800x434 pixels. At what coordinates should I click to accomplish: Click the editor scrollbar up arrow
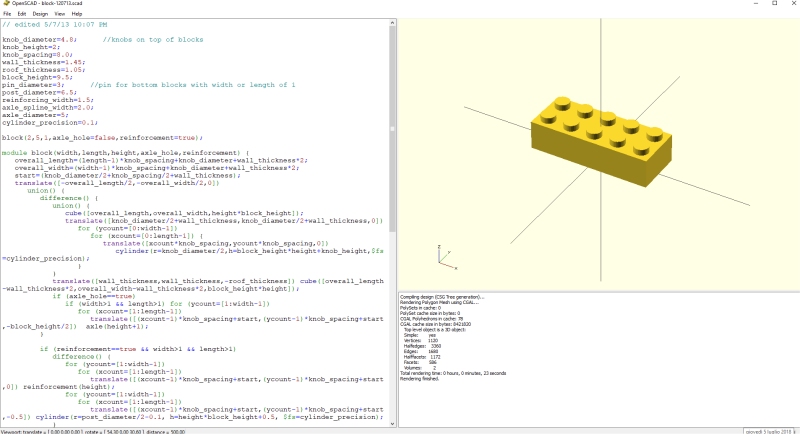(x=392, y=23)
